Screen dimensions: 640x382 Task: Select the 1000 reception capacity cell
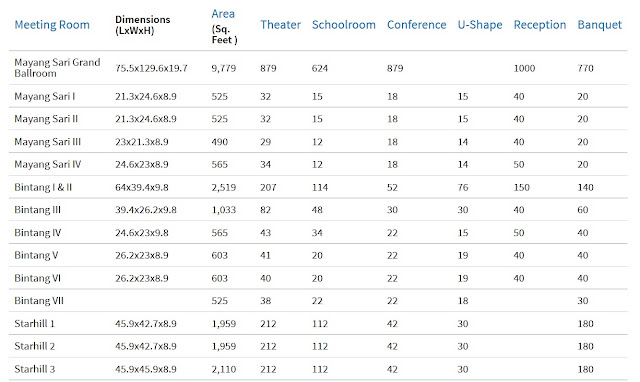(x=524, y=68)
